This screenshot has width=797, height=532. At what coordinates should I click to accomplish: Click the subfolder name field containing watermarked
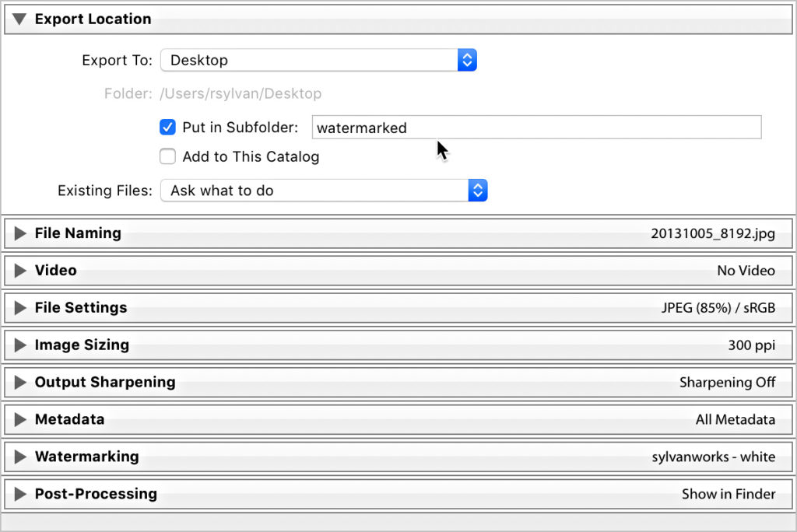[536, 127]
